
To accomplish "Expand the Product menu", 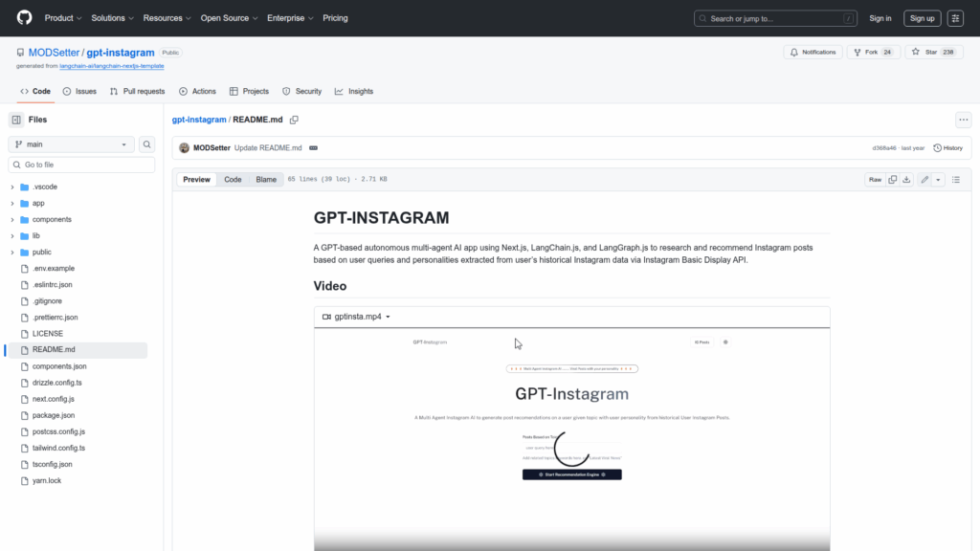I will (63, 18).
